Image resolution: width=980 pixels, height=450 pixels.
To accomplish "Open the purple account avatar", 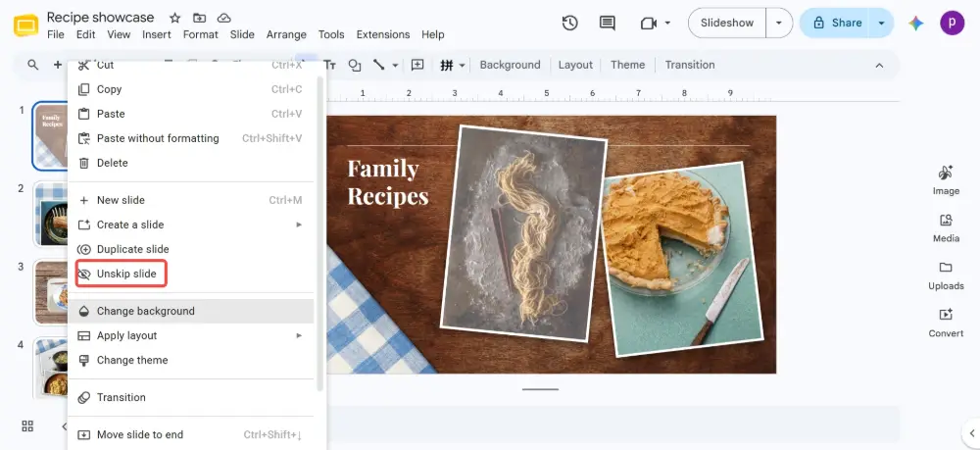I will coord(952,24).
